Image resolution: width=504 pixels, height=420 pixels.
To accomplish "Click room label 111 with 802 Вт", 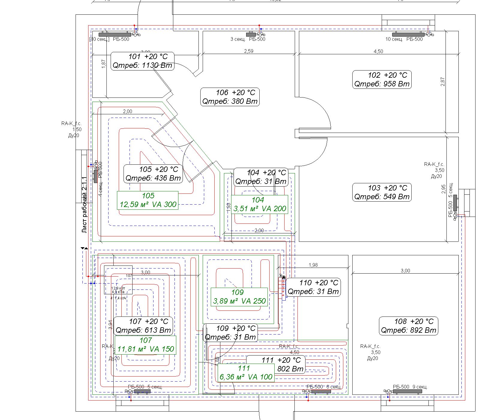I will 276,364.
